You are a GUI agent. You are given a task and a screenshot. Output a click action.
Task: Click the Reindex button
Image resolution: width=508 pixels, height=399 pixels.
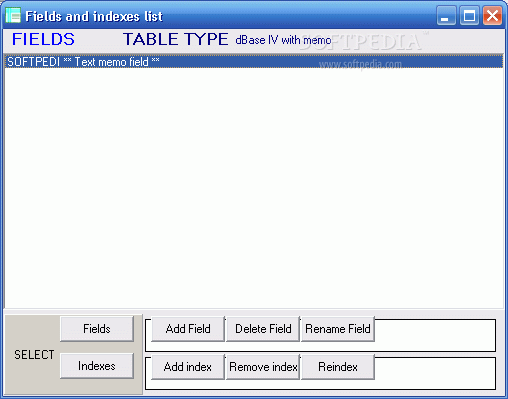[338, 367]
